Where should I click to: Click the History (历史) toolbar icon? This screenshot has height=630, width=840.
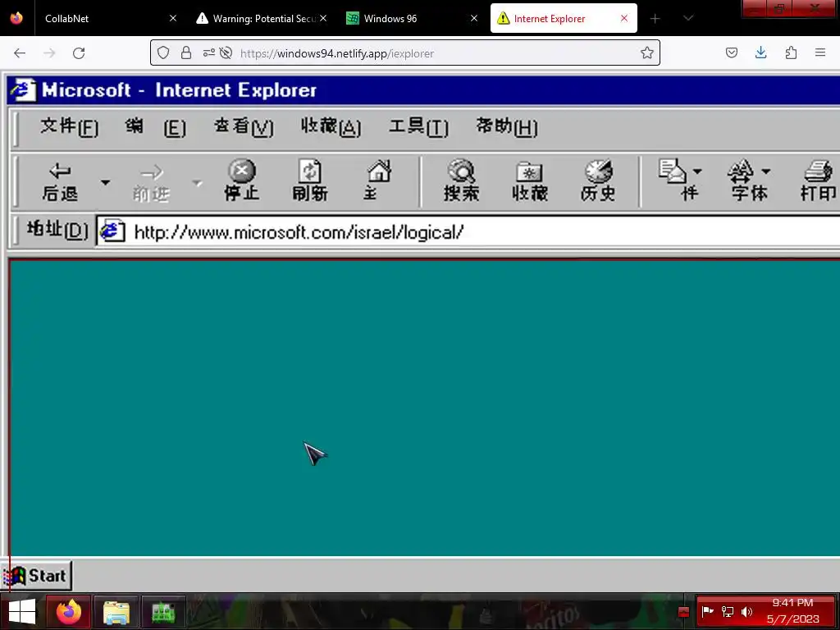[x=598, y=180]
